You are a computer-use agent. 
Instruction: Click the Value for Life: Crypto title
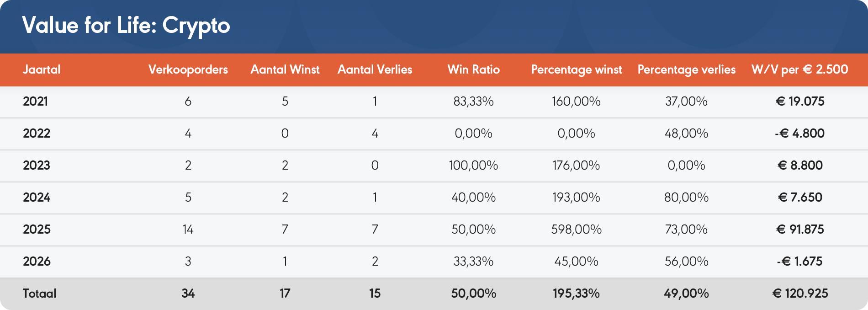[126, 26]
